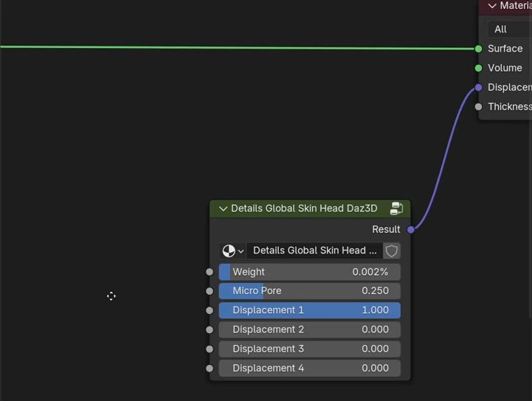Click the node group edit icon in header
This screenshot has width=532, height=401.
tap(396, 209)
